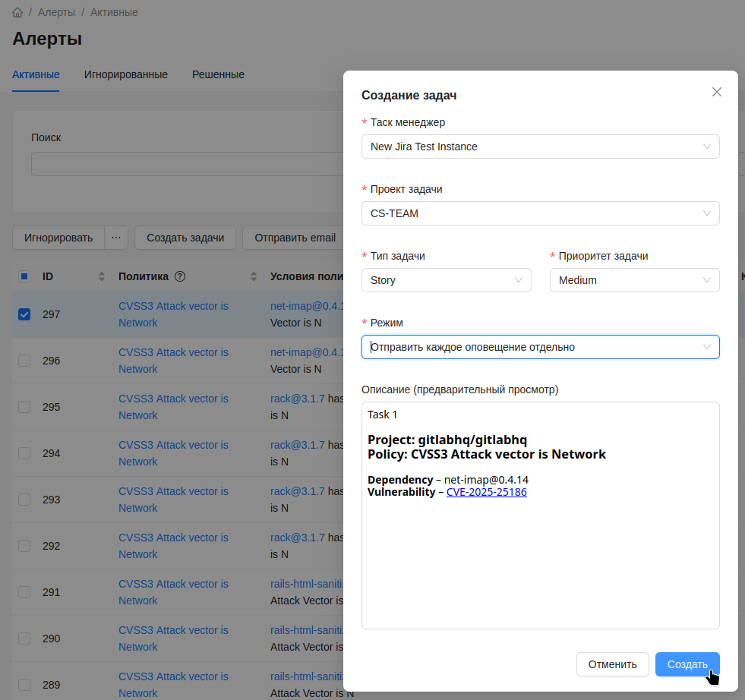Check the checkbox for alert 292
This screenshot has height=700, width=745.
(24, 546)
